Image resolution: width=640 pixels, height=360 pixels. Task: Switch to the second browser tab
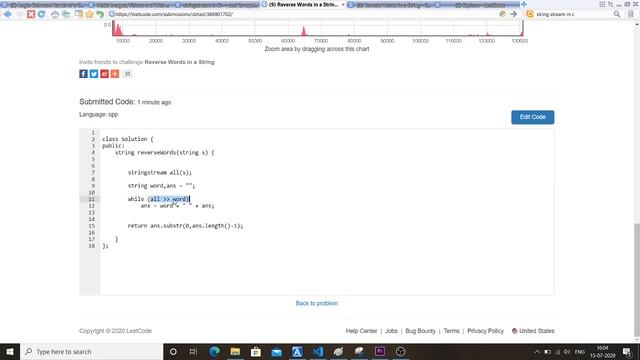131,5
